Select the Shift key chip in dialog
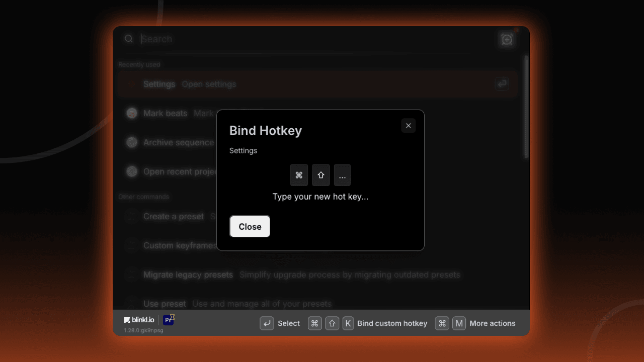 [321, 175]
